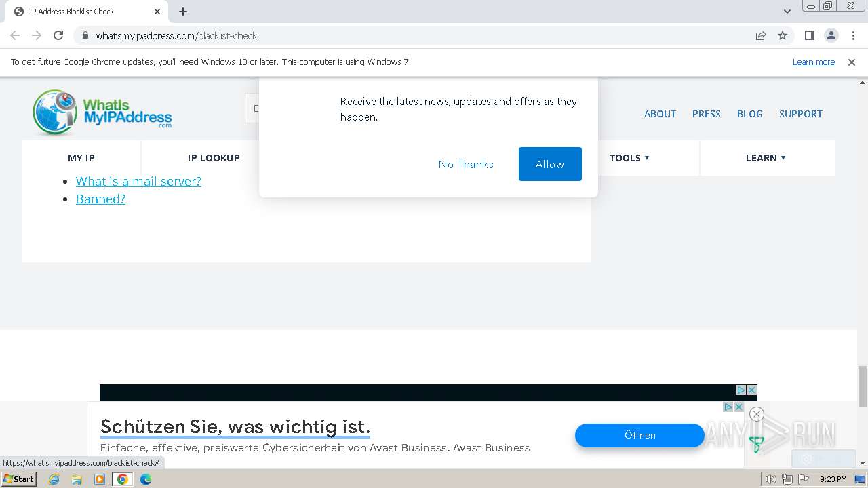Image resolution: width=868 pixels, height=488 pixels.
Task: Click the 9:23 PM system clock
Action: coord(833,479)
